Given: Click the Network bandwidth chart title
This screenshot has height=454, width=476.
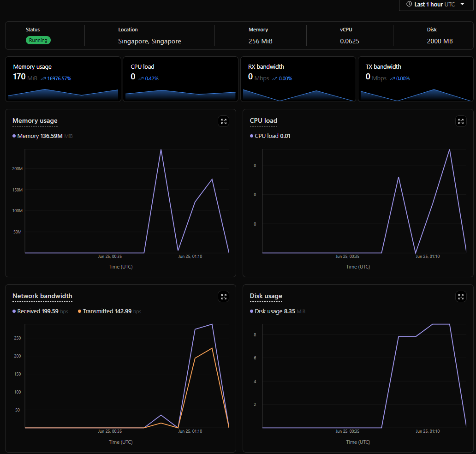Looking at the screenshot, I should click(42, 296).
